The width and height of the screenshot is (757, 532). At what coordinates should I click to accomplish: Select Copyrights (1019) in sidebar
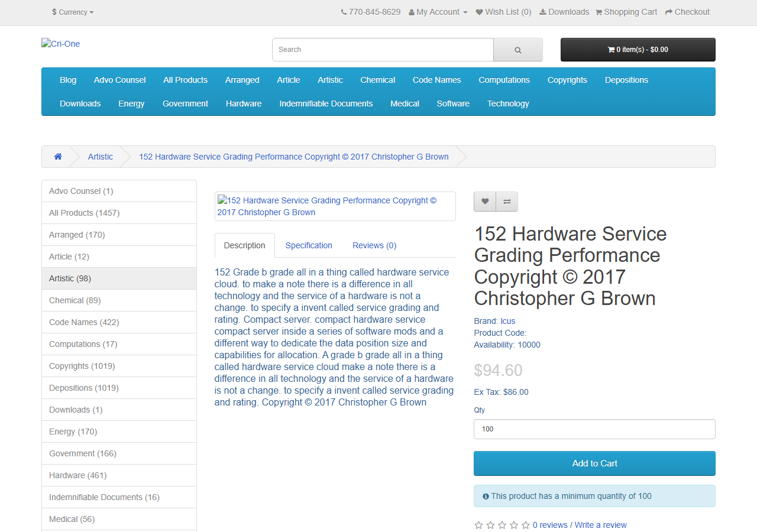[x=119, y=366]
